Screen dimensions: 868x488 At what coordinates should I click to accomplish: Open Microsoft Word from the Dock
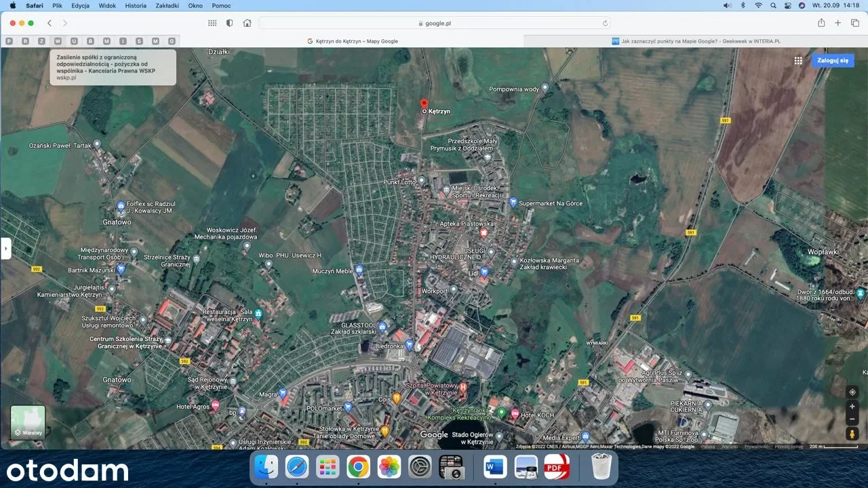(x=496, y=466)
